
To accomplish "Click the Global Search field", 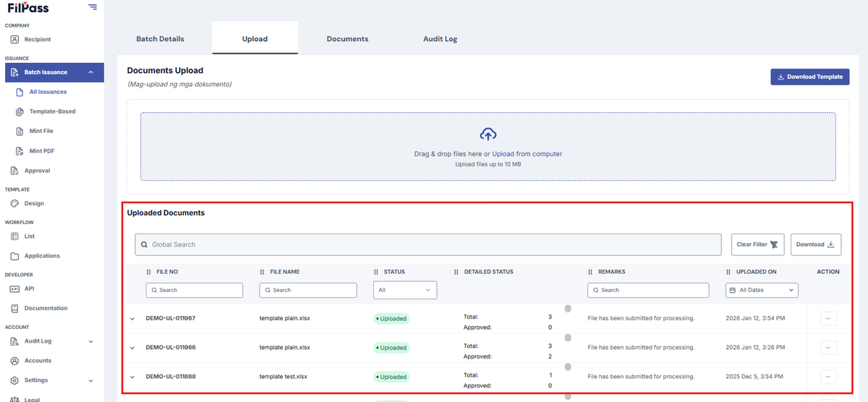I will (428, 244).
